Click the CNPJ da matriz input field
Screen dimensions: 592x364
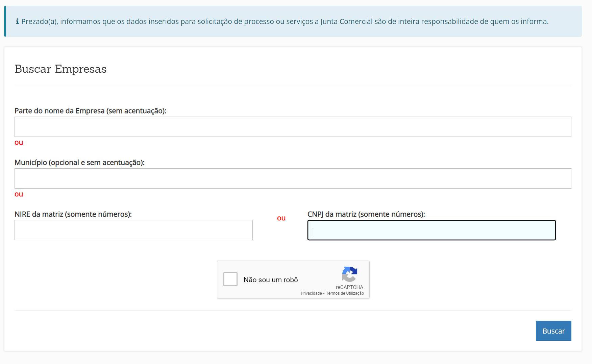pos(431,230)
